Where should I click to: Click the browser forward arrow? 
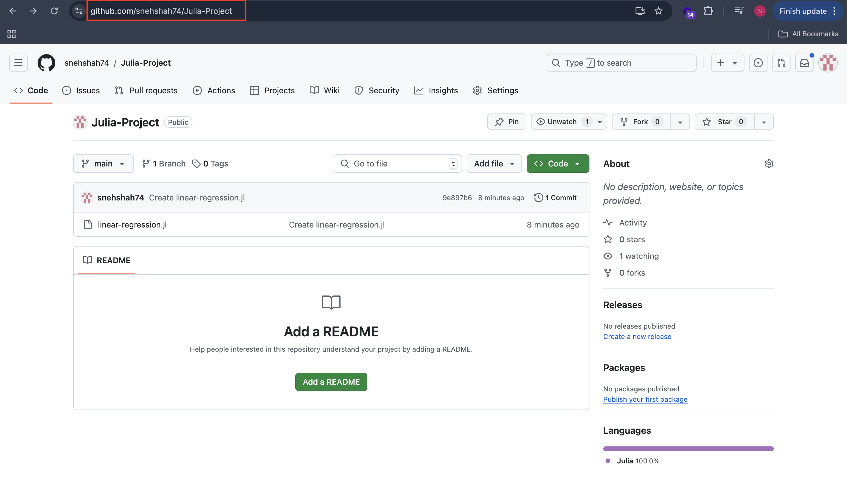[33, 11]
